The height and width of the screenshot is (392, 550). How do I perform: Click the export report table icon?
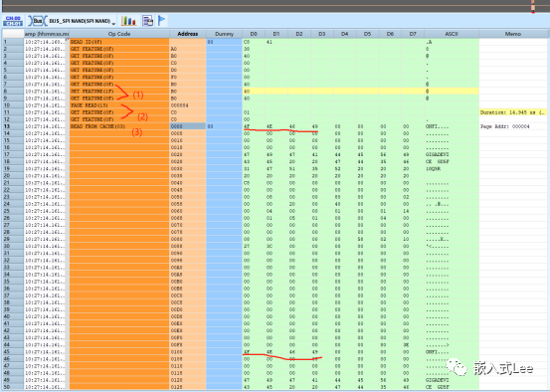pyautogui.click(x=147, y=21)
